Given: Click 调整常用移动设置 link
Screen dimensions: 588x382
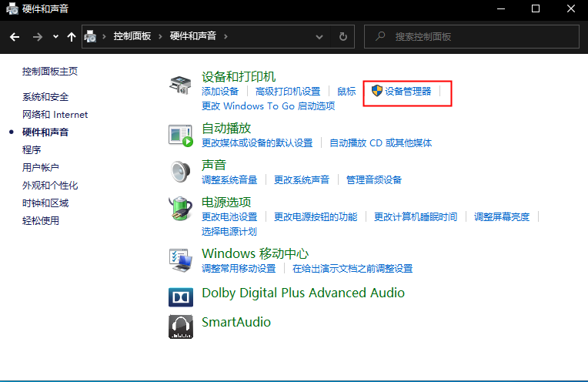Looking at the screenshot, I should point(239,269).
